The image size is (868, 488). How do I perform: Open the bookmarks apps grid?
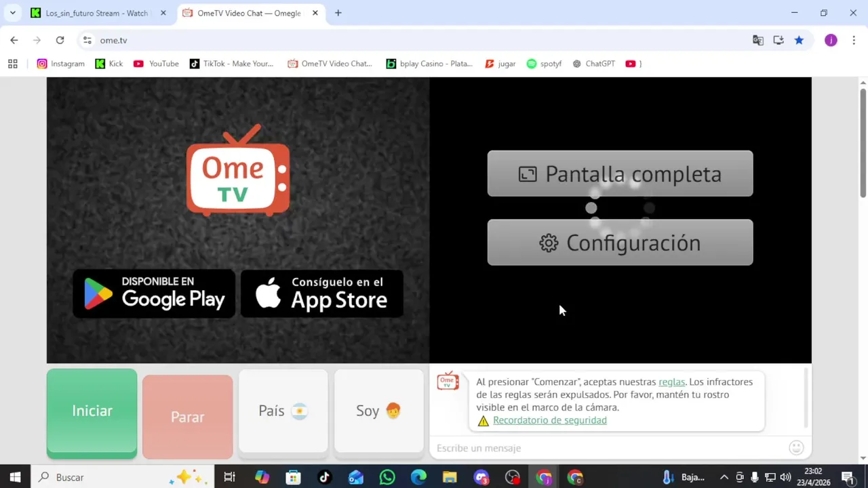12,64
